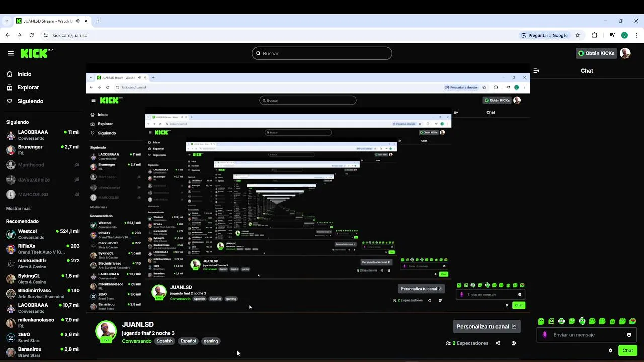
Task: Click the Obtén KICKs button
Action: (596, 53)
